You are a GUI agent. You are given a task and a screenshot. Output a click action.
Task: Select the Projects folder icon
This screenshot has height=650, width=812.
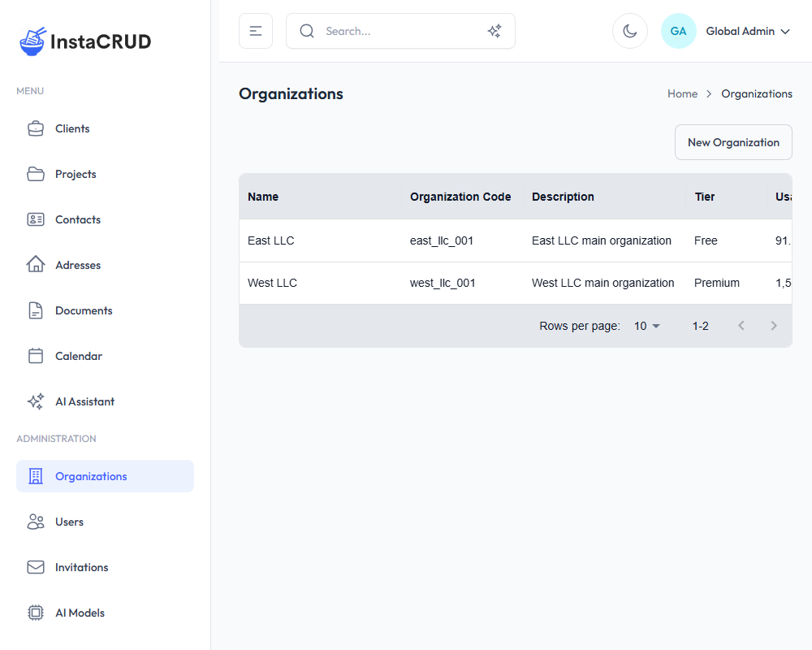click(36, 173)
